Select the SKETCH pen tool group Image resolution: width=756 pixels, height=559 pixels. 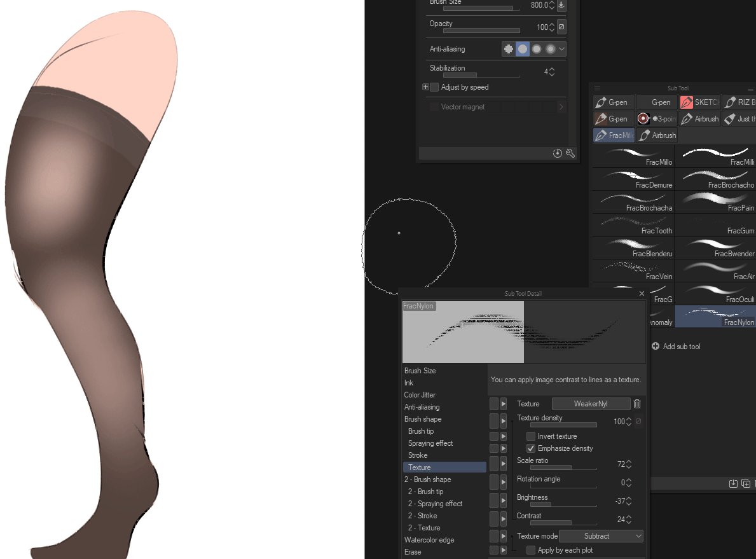[x=699, y=102]
